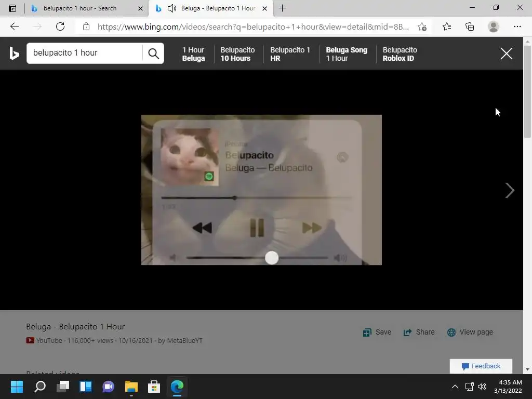The height and width of the screenshot is (399, 532).
Task: Open the tab actions menu icon
Action: 12,8
